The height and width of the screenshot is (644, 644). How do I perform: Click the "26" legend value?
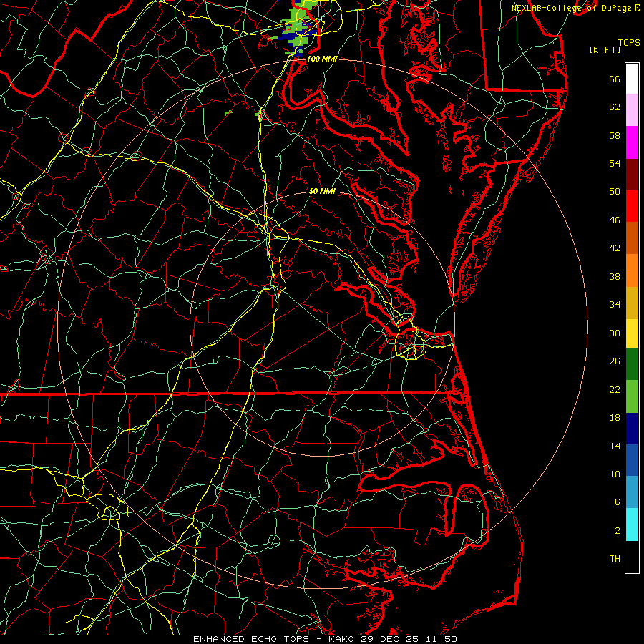[615, 361]
